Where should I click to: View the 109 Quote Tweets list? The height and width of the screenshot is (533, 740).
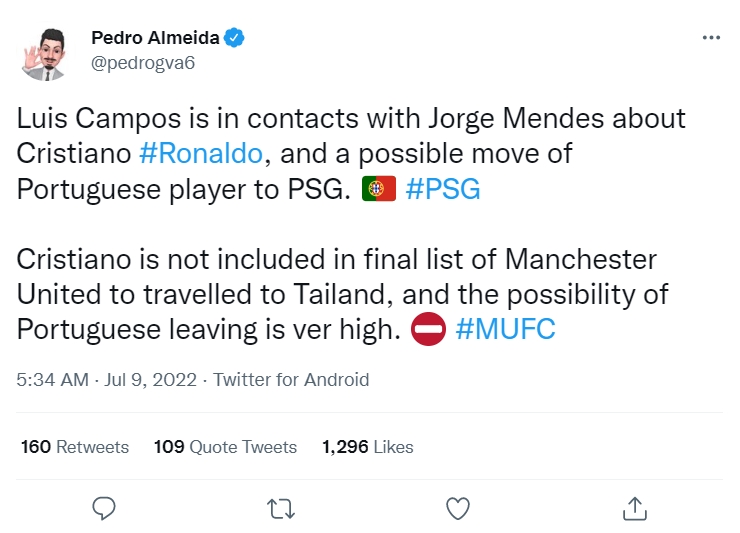225,447
